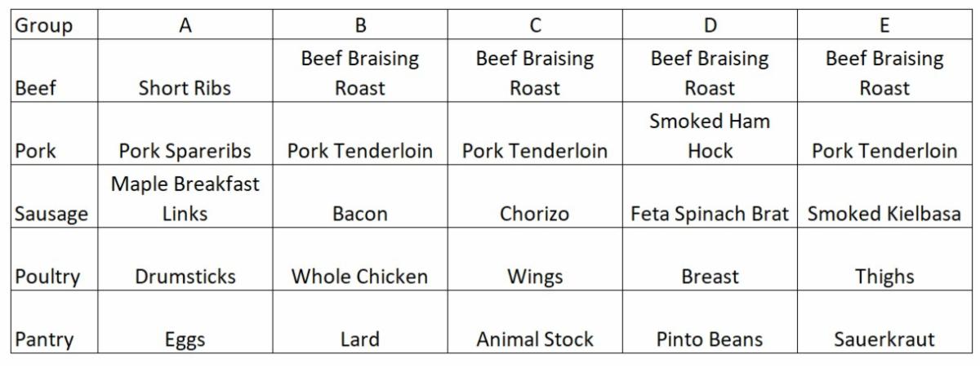
Task: Click the Feta Spinach Brat cell
Action: click(710, 214)
